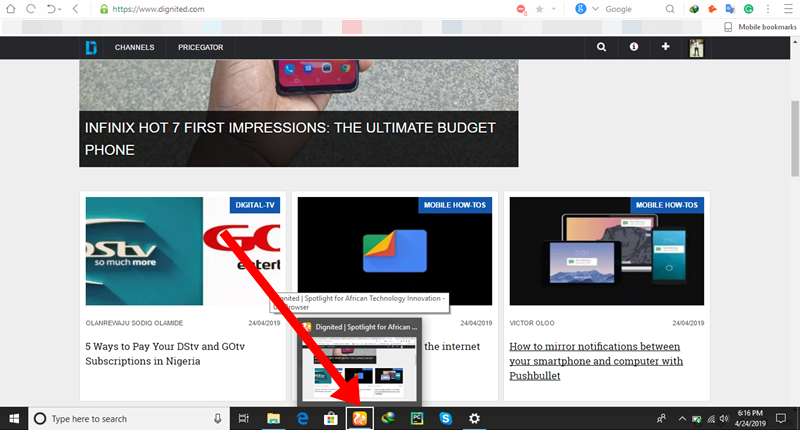
Task: Show hidden system tray icons
Action: click(682, 419)
